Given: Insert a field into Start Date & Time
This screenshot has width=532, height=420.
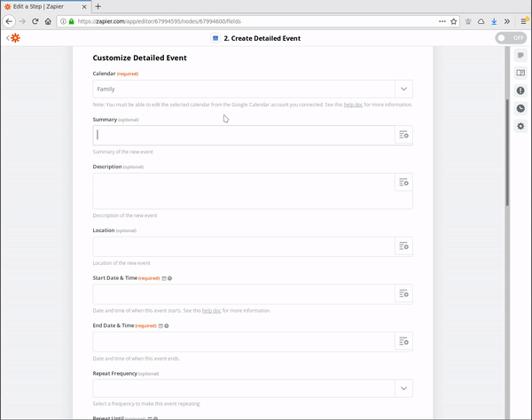Looking at the screenshot, I should (x=403, y=293).
